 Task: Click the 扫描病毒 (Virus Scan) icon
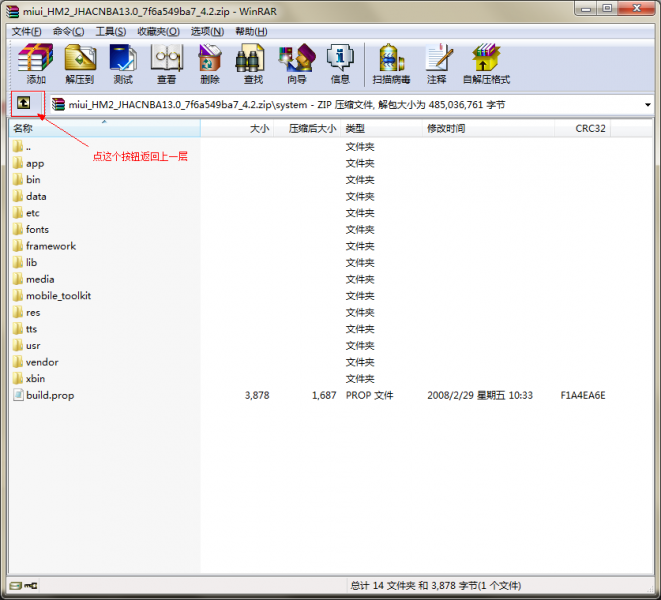click(391, 57)
